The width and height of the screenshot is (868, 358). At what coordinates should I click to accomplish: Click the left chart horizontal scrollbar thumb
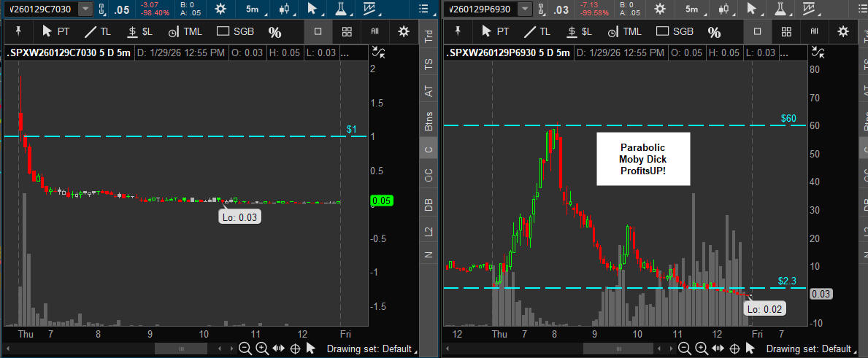click(x=181, y=349)
